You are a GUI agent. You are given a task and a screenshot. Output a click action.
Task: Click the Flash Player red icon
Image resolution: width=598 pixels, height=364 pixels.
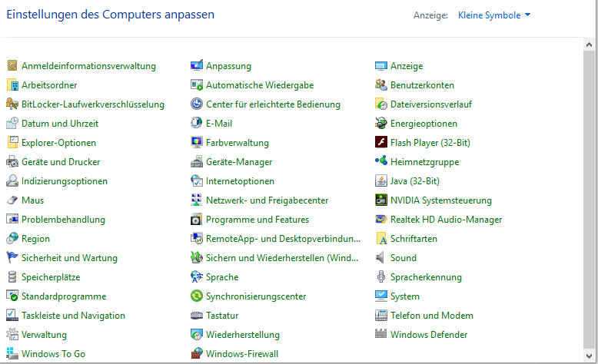381,142
